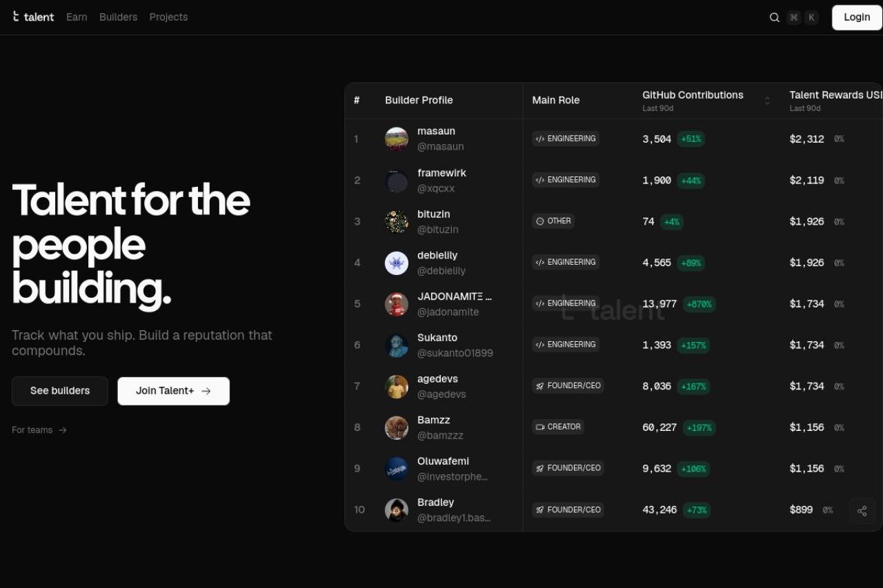Click the See builders button
This screenshot has width=883, height=588.
60,391
